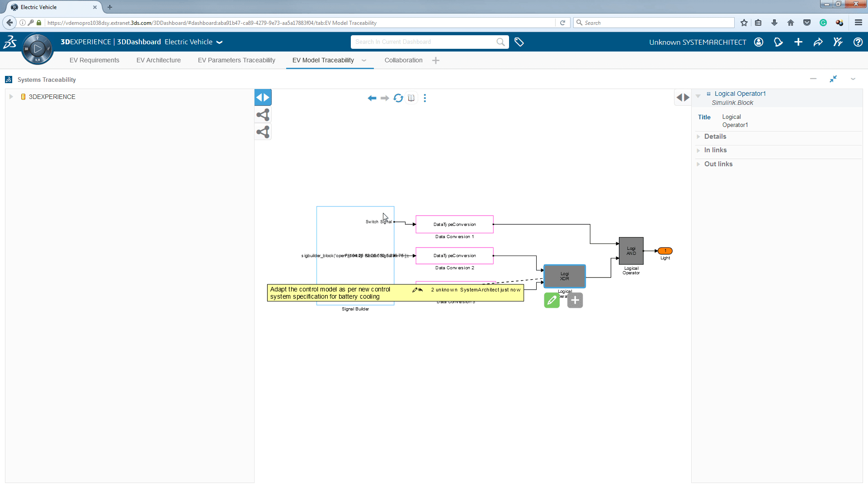The image size is (868, 488).
Task: Switch to the EV Architecture tab
Action: (158, 60)
